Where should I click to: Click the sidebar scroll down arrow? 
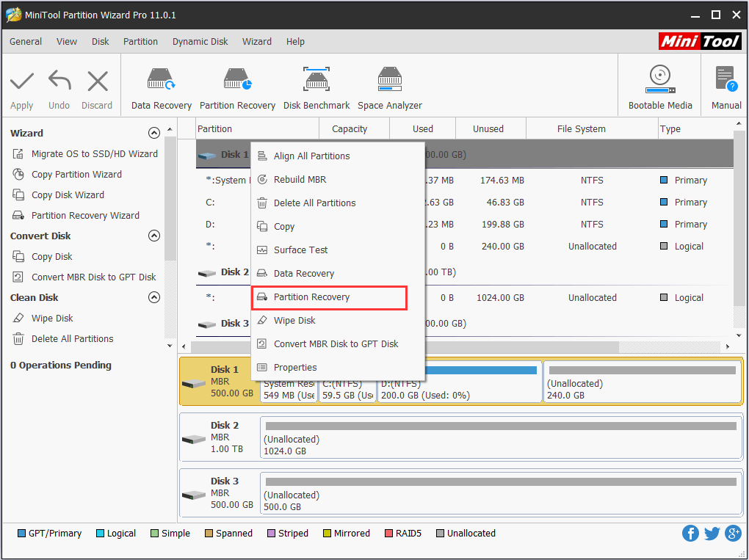pos(170,346)
